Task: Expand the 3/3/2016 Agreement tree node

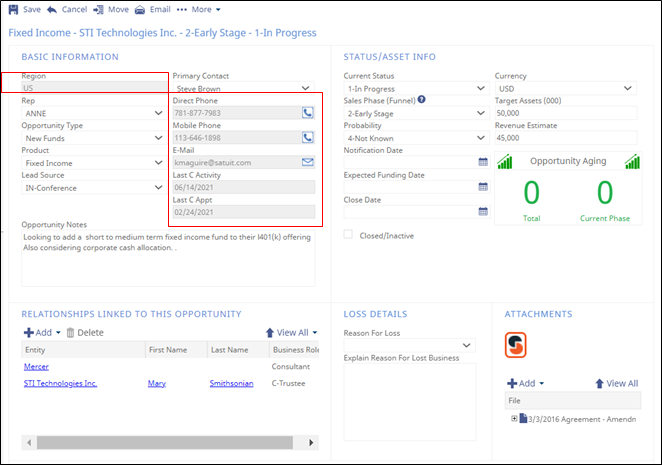Action: pyautogui.click(x=514, y=419)
